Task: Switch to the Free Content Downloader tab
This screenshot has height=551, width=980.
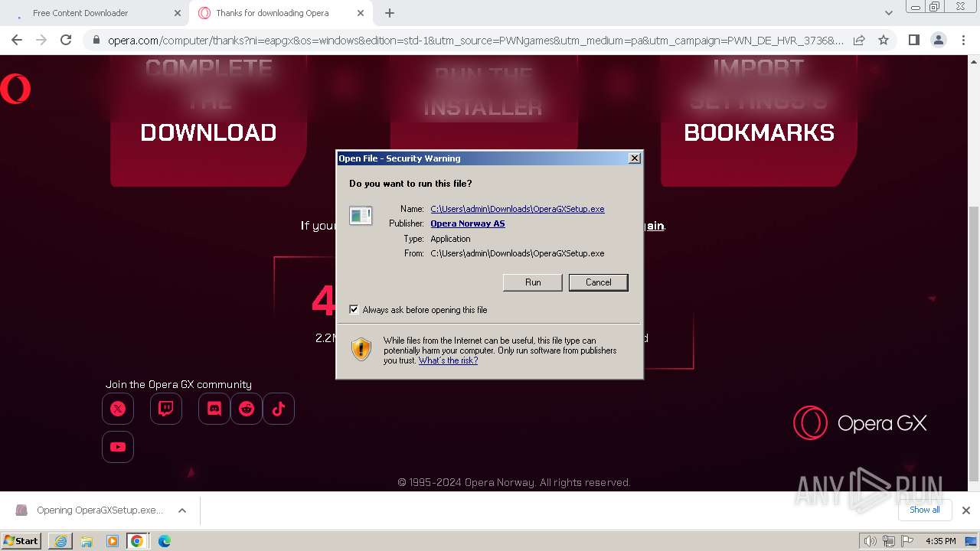Action: (93, 13)
